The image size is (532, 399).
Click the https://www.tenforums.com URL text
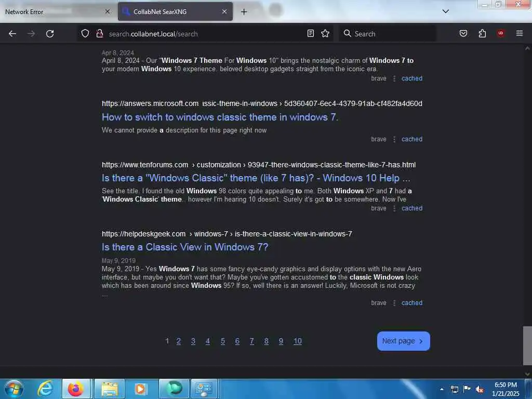pos(145,165)
